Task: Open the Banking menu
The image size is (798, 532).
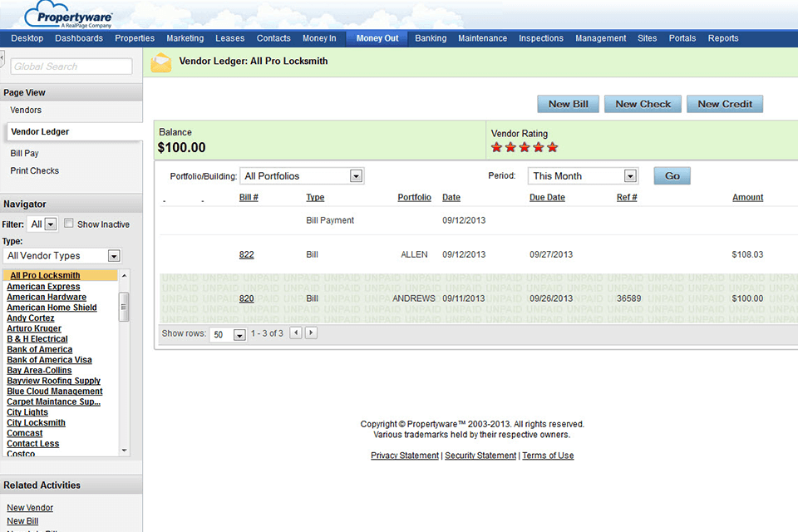Action: click(x=431, y=38)
